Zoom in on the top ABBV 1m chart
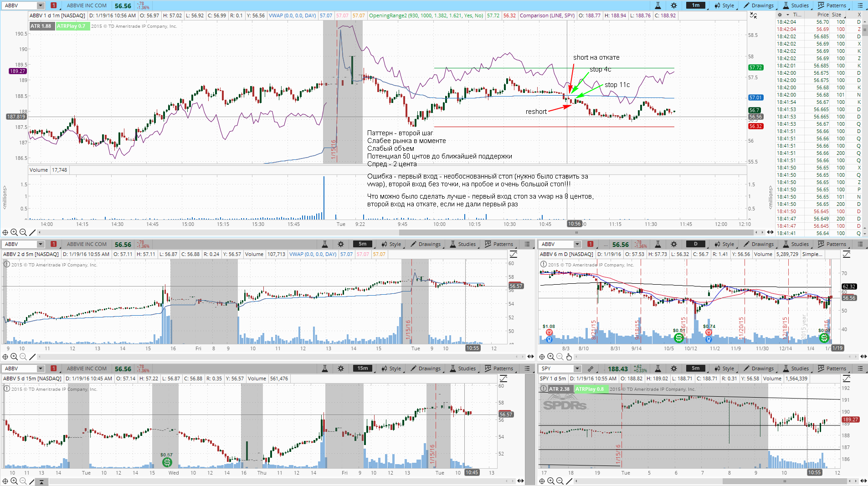Screen dimensions: 868x486 pyautogui.click(x=14, y=232)
